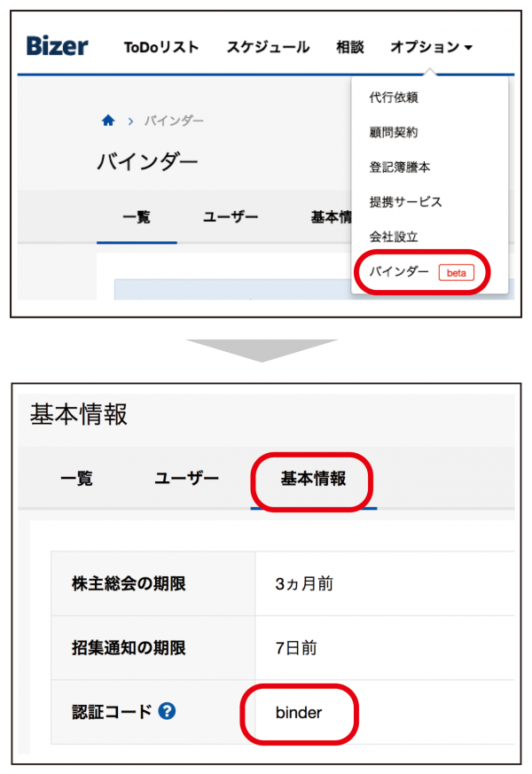The image size is (532, 774).
Task: Select 登記簿謄本 from the options dropdown
Action: tap(400, 168)
